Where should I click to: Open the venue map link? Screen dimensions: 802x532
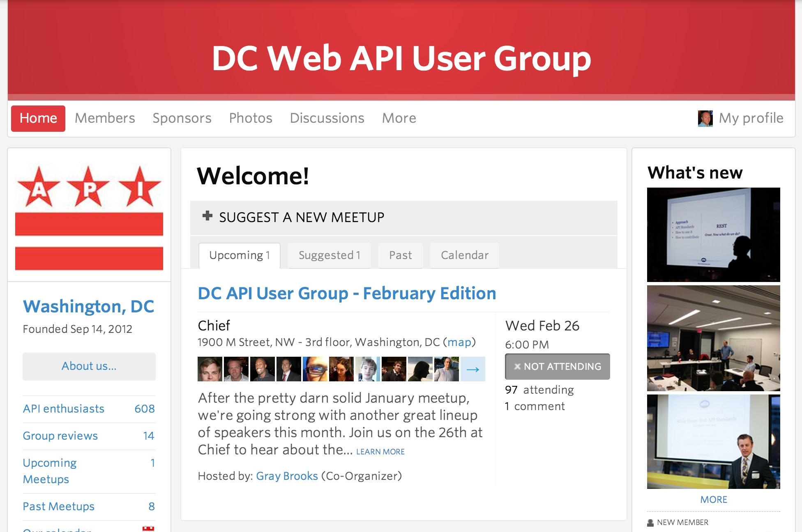pyautogui.click(x=459, y=342)
